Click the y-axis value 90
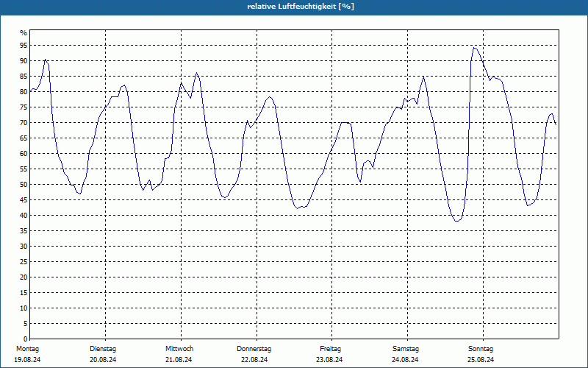Image resolution: width=588 pixels, height=368 pixels. [x=24, y=61]
